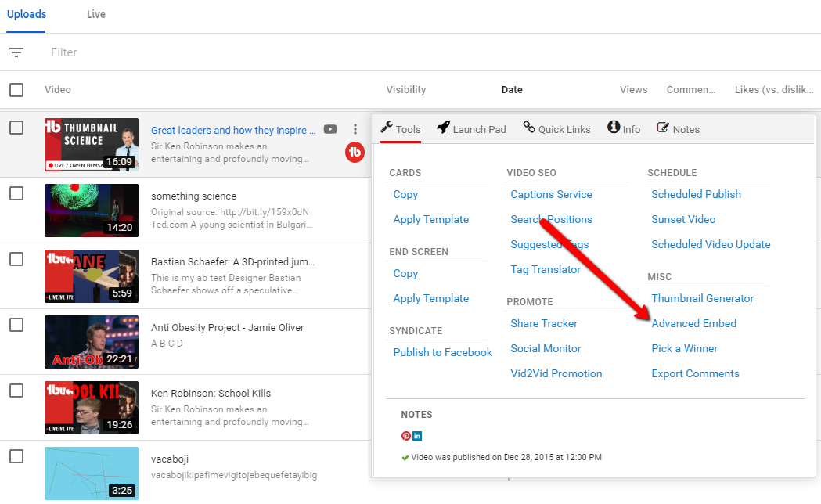This screenshot has width=821, height=504.
Task: Open the Thumbnail Generator tool
Action: tap(702, 298)
